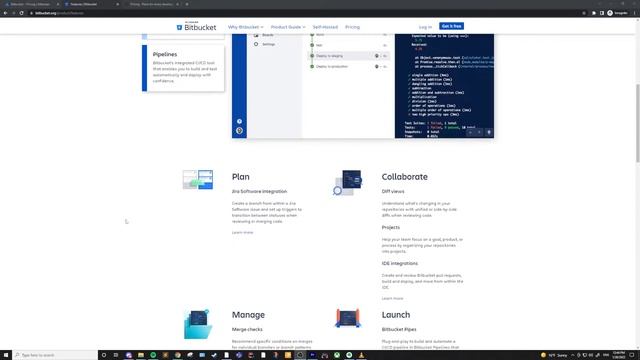640x360 pixels.
Task: Click the Launch heading
Action: pyautogui.click(x=396, y=315)
